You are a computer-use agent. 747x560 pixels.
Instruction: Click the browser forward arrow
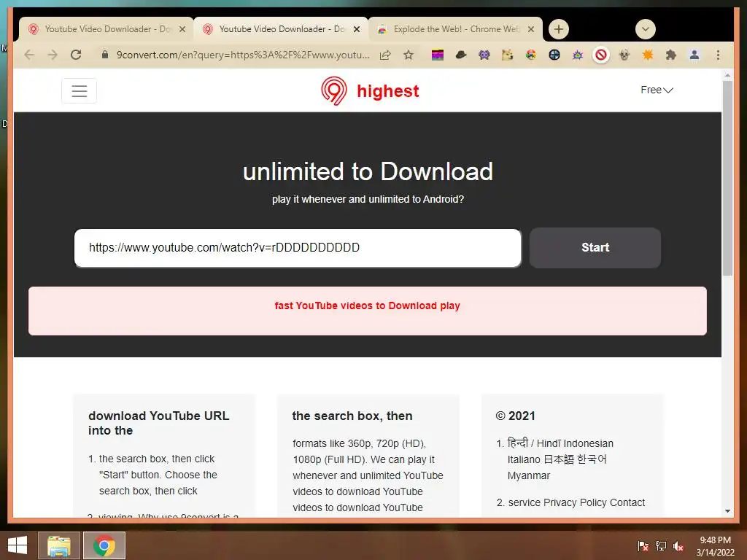[53, 55]
